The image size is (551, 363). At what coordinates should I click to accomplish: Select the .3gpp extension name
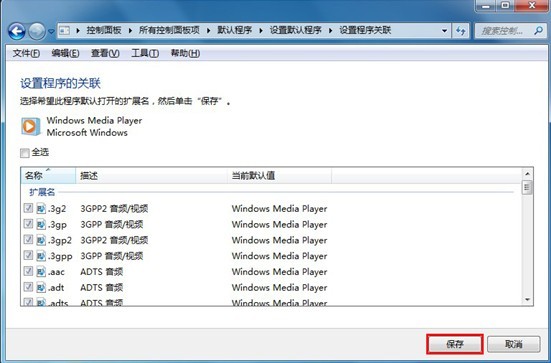pyautogui.click(x=60, y=257)
